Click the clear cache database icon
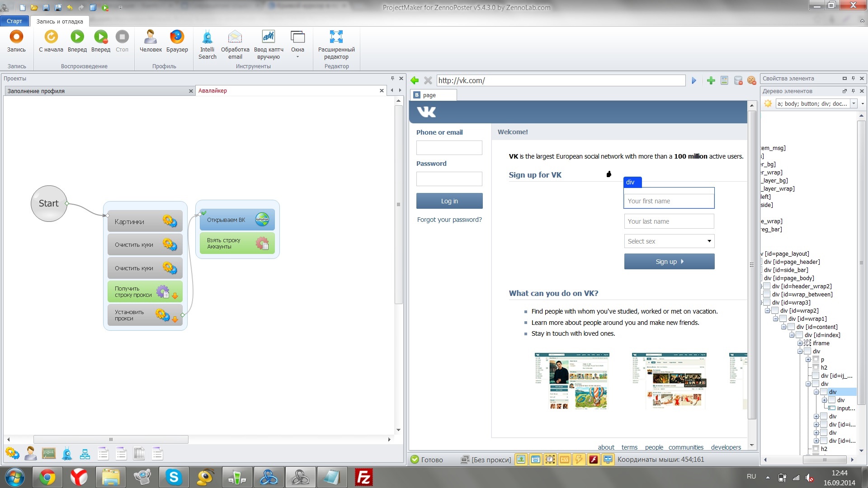Viewport: 868px width, 488px height. tap(738, 80)
